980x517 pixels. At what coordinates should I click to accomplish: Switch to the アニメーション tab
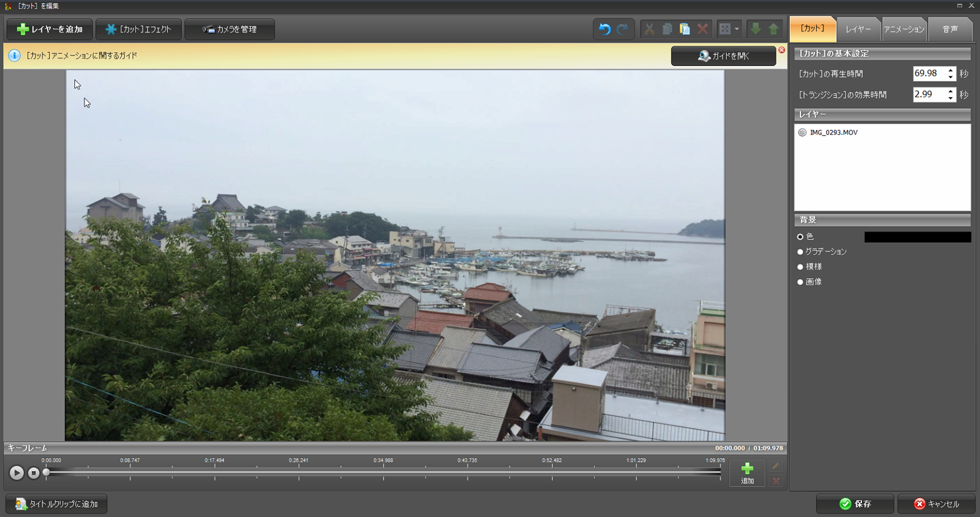(904, 29)
